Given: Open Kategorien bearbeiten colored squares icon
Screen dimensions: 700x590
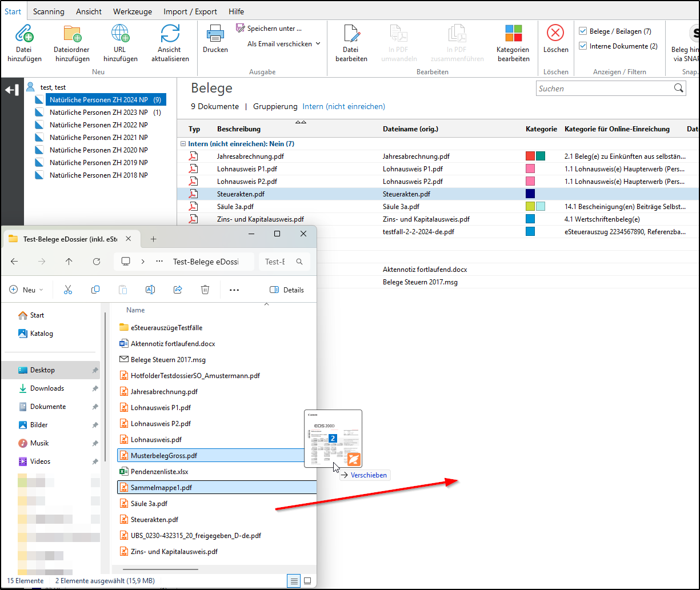Looking at the screenshot, I should (x=513, y=33).
